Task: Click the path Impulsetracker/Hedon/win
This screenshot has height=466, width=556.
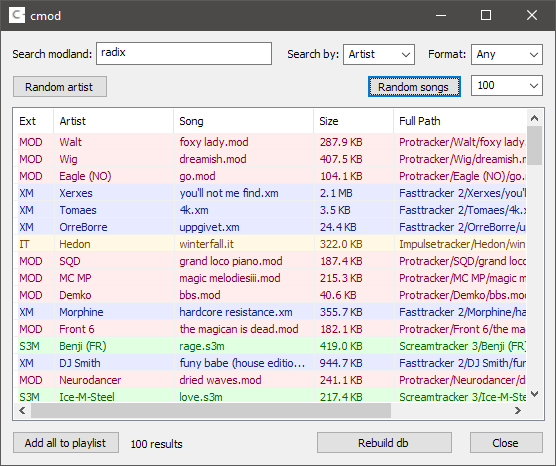Action: pos(462,244)
